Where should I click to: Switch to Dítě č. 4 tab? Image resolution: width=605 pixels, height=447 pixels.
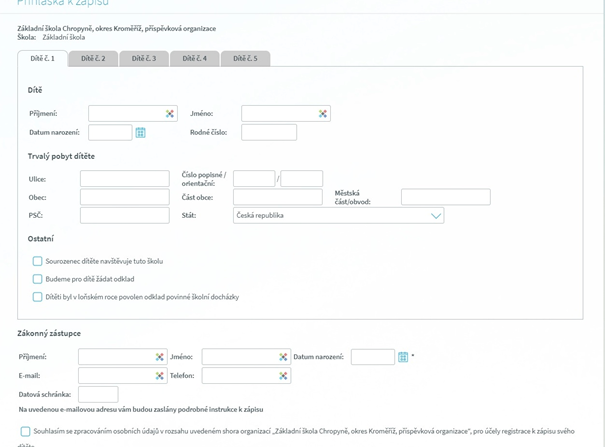click(194, 59)
